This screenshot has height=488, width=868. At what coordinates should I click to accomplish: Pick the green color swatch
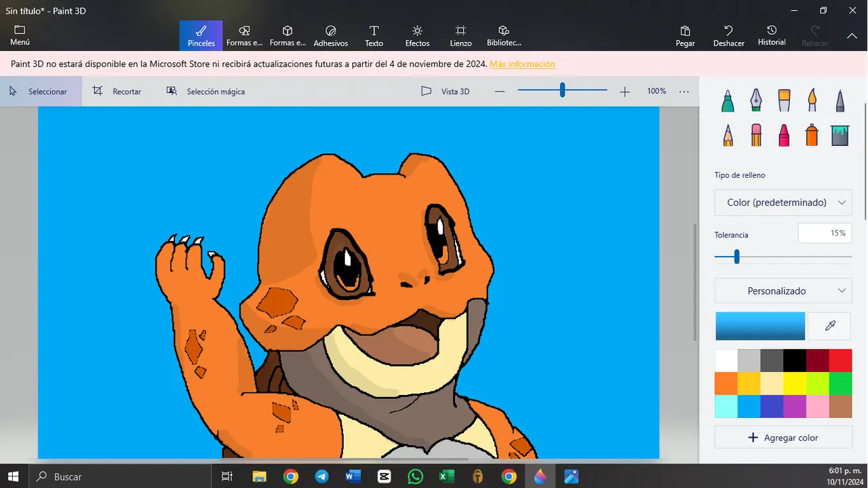coord(841,383)
